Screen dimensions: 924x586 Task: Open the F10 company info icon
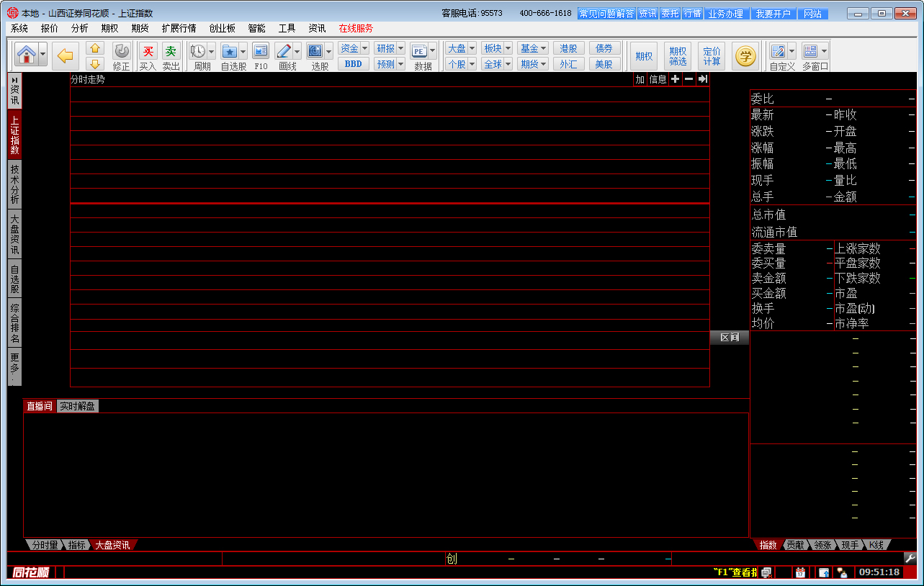261,51
